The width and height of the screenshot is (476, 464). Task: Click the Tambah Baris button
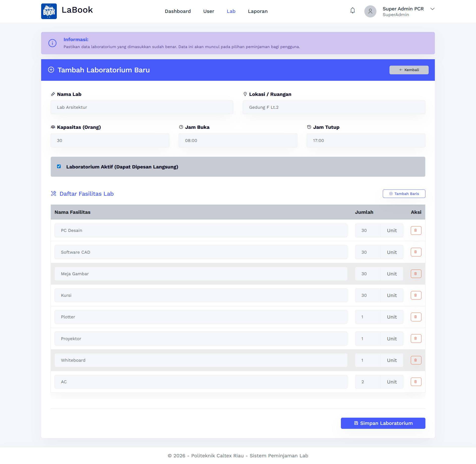pyautogui.click(x=404, y=194)
